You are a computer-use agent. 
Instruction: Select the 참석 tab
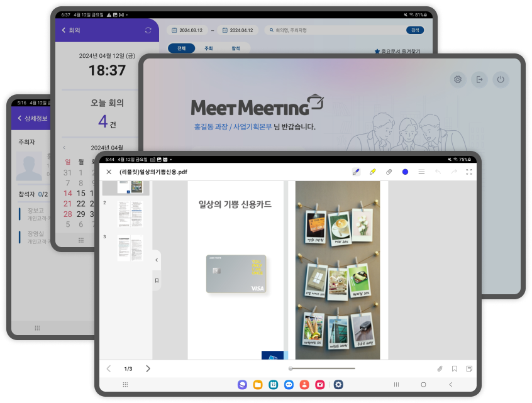(236, 48)
